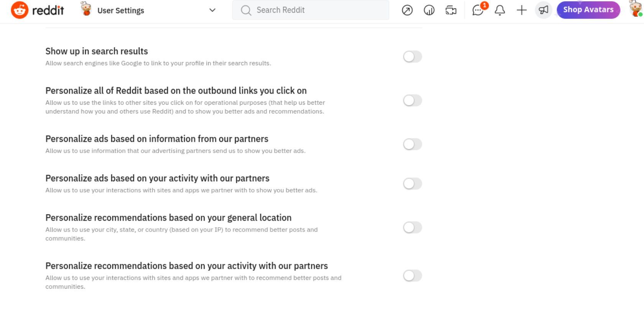
Task: Open chat messages with unread badge
Action: pos(478,10)
